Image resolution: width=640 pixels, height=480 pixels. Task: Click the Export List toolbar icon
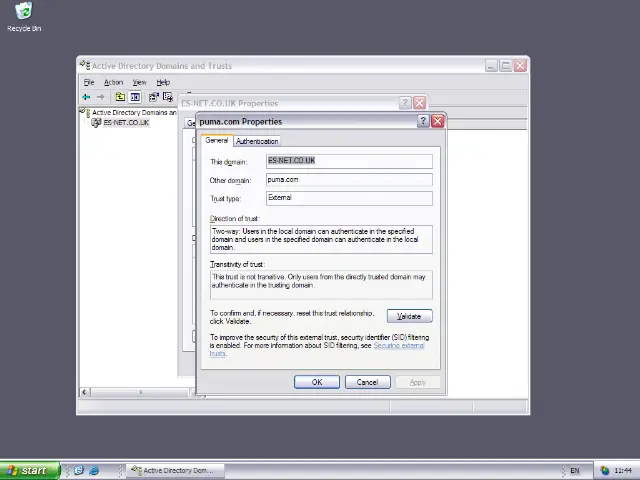tap(168, 97)
